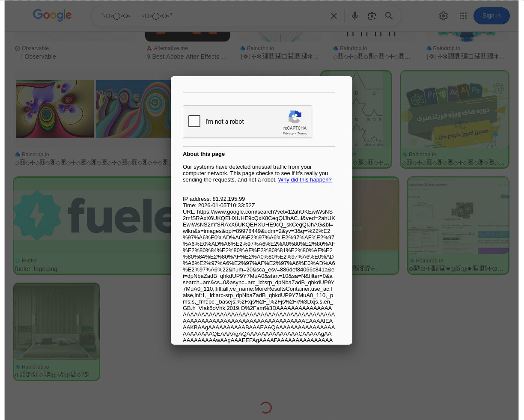This screenshot has width=524, height=420.
Task: Open reCAPTCHA Privacy link
Action: 288,134
